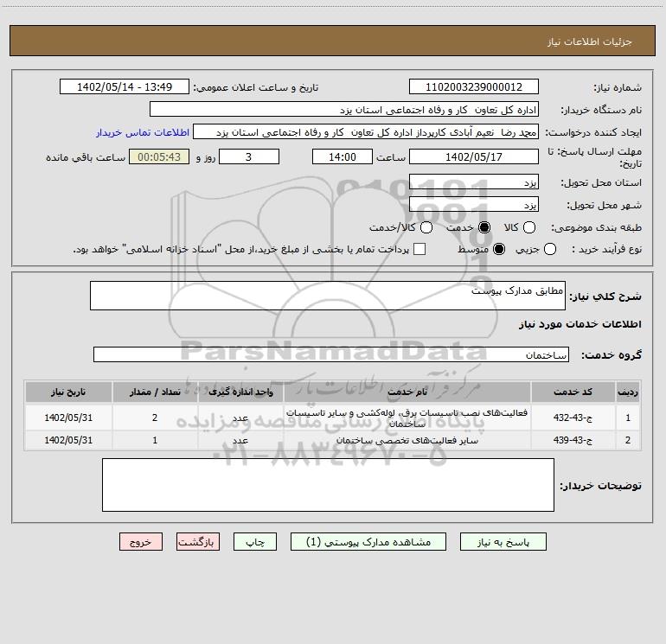Click the تاریخ نیاز column header

click(68, 392)
